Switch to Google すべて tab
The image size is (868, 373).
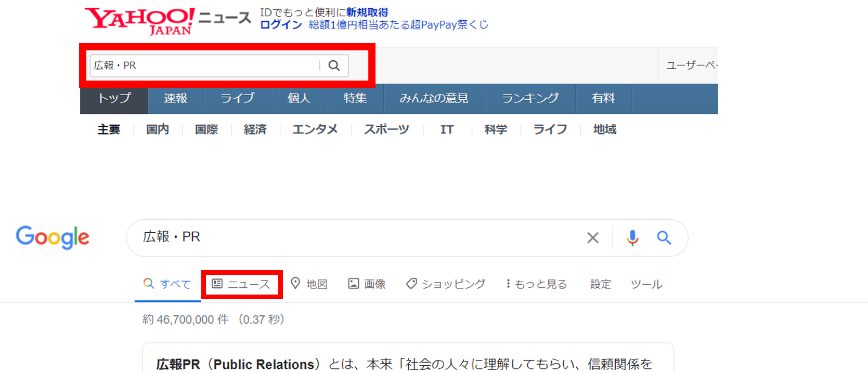coord(167,284)
